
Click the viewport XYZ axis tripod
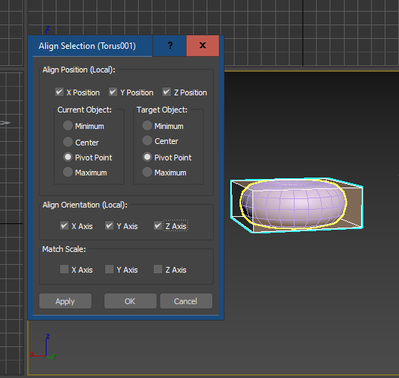[x=43, y=347]
